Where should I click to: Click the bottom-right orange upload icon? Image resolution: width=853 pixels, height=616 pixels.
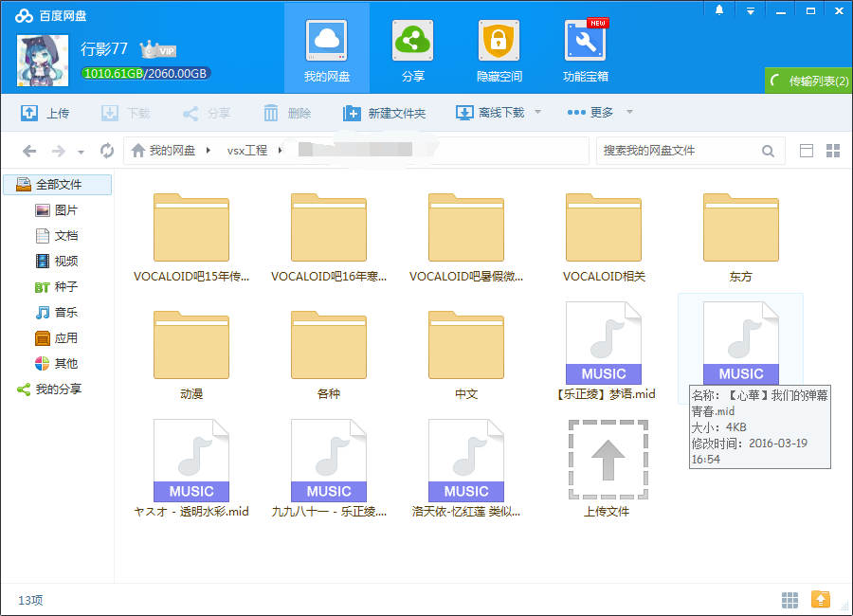click(821, 600)
